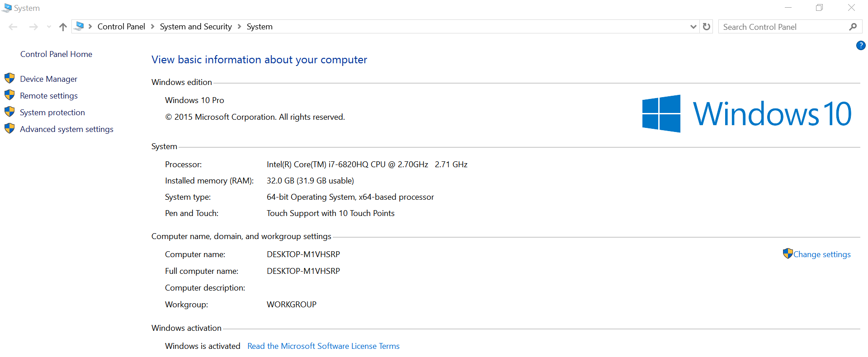
Task: Go up one level with up arrow
Action: coord(63,27)
